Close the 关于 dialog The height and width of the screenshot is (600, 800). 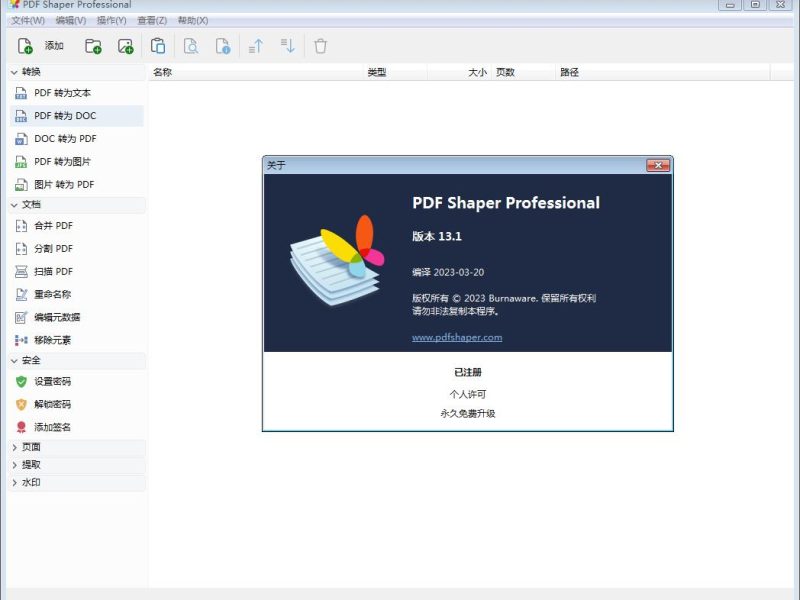(658, 165)
